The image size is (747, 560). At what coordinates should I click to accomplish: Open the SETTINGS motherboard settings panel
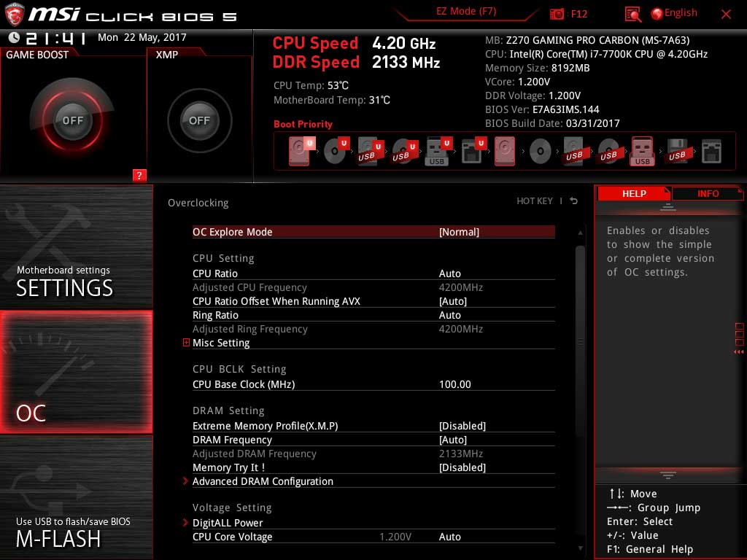click(76, 247)
